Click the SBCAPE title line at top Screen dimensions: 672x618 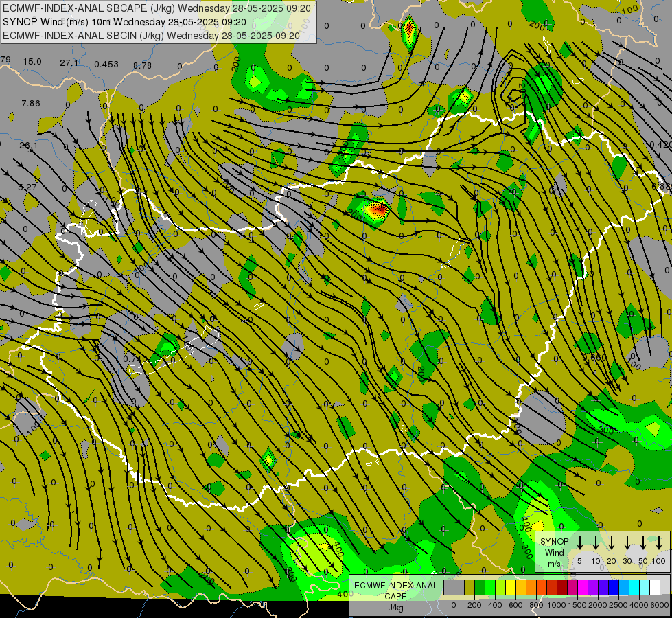click(157, 8)
